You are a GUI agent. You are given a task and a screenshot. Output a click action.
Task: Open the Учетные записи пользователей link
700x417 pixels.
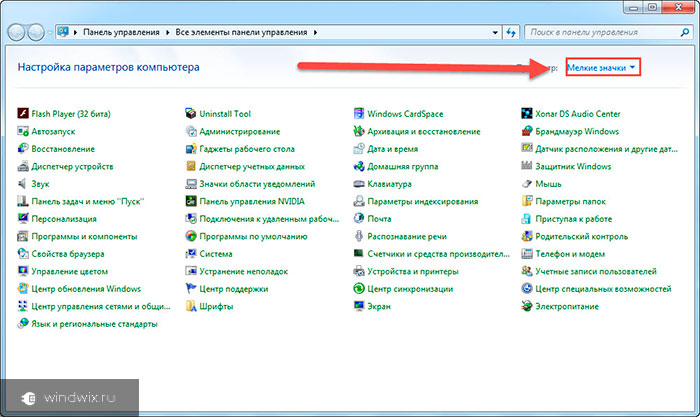tap(596, 271)
